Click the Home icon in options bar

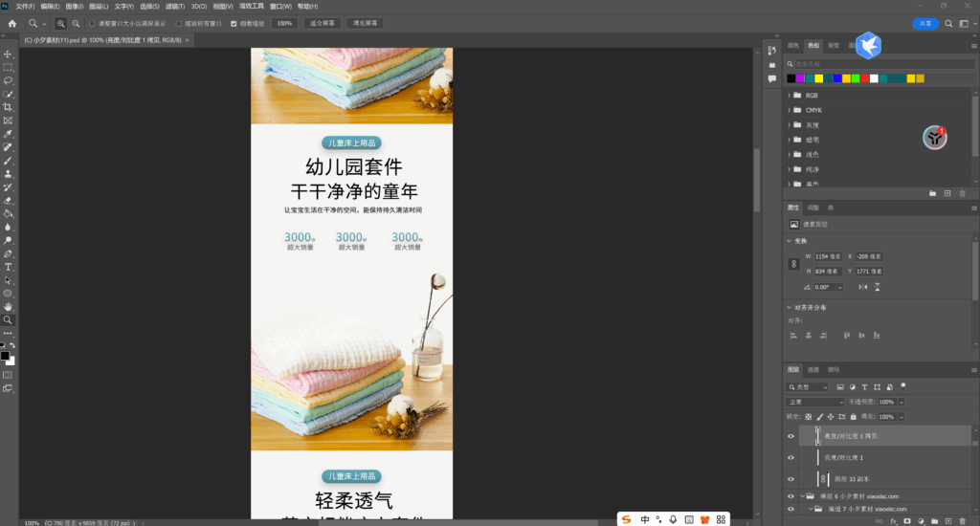click(x=11, y=24)
